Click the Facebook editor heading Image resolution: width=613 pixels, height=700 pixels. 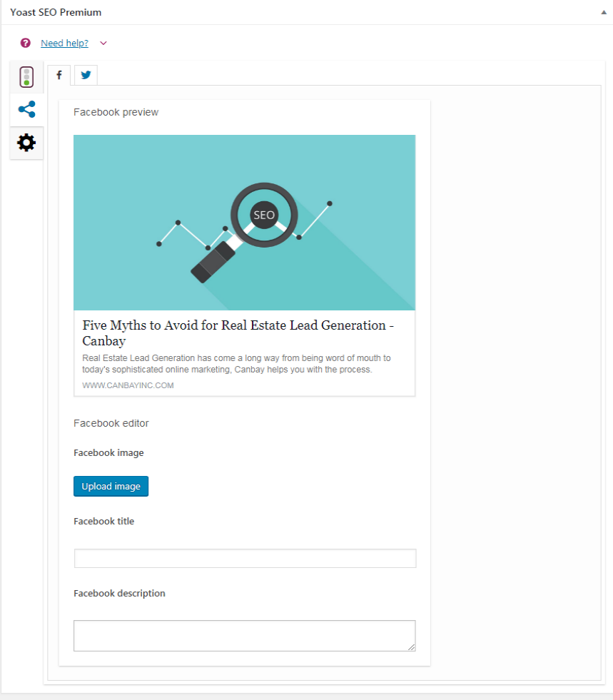(111, 423)
